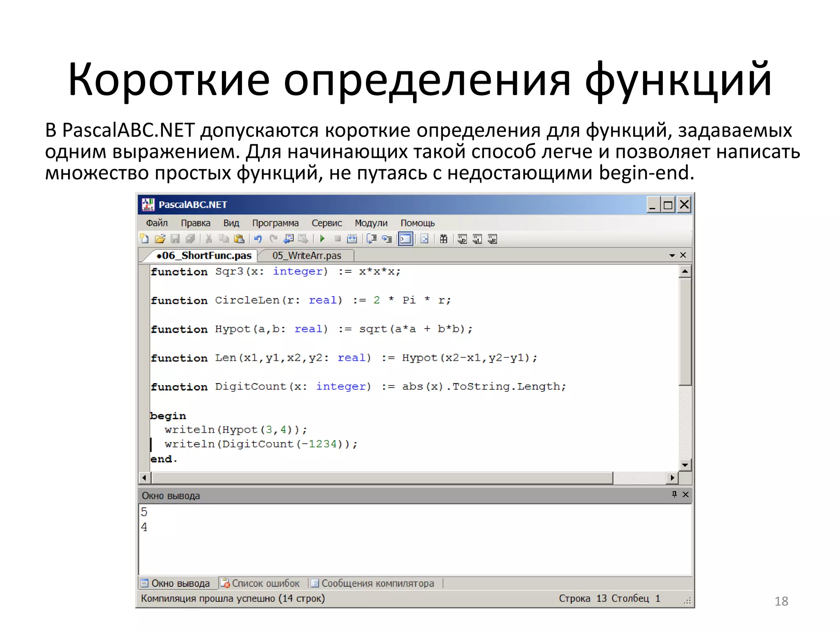Image resolution: width=840 pixels, height=630 pixels.
Task: Click the function Hypot definition line
Action: point(312,329)
